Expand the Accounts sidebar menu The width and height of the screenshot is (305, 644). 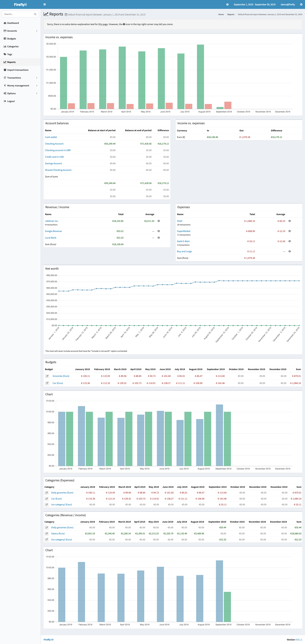20,31
